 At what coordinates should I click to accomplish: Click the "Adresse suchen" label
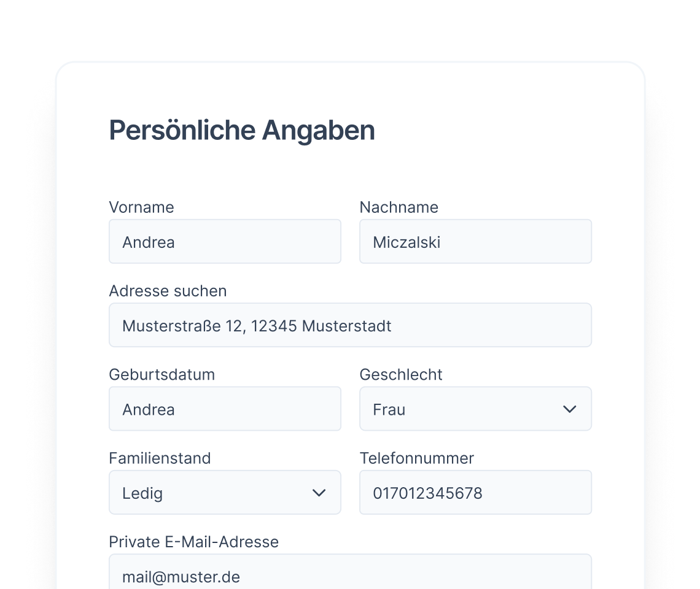pos(168,291)
